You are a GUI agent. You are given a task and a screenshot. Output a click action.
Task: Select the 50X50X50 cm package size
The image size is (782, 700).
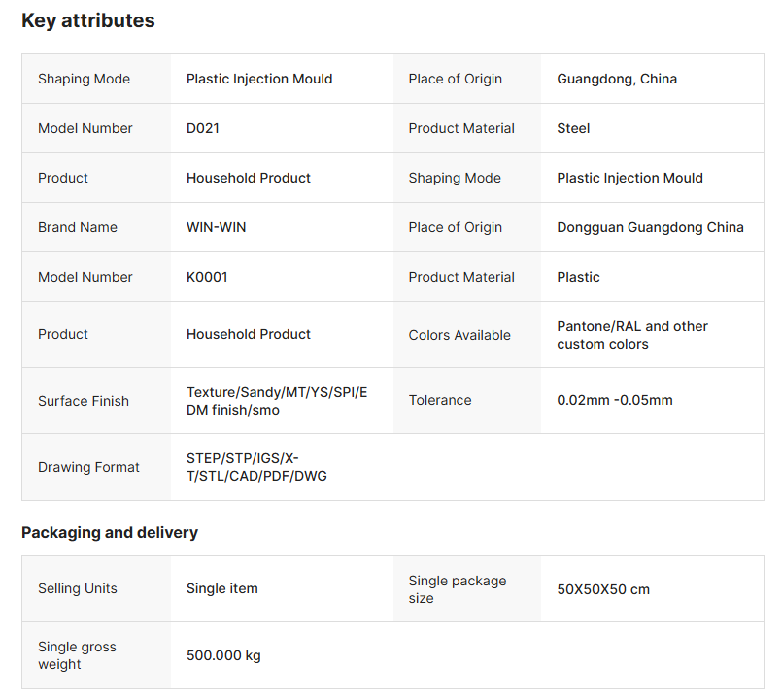point(603,589)
